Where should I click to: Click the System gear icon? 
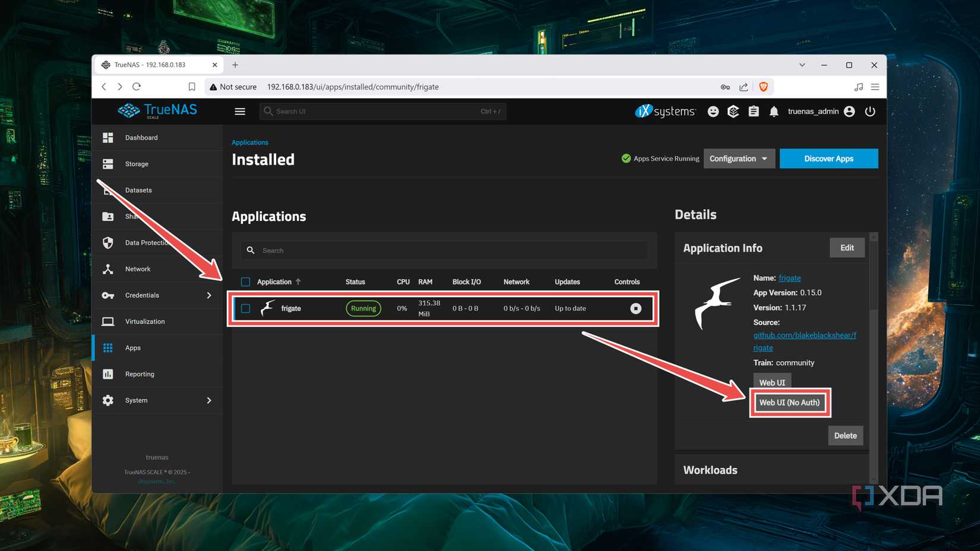pos(108,400)
